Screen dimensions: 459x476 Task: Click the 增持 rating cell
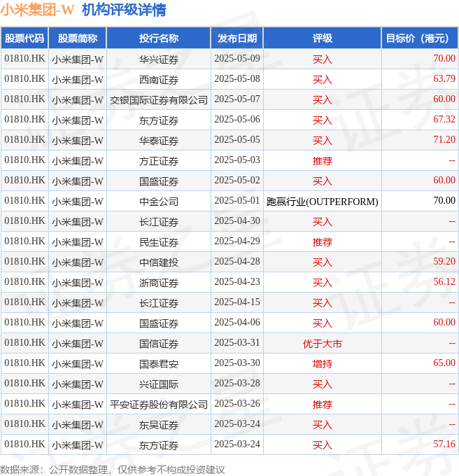(322, 364)
